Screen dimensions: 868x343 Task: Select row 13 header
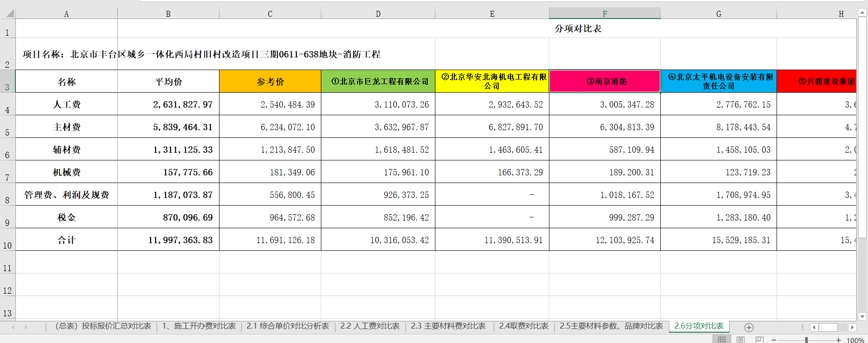click(8, 307)
